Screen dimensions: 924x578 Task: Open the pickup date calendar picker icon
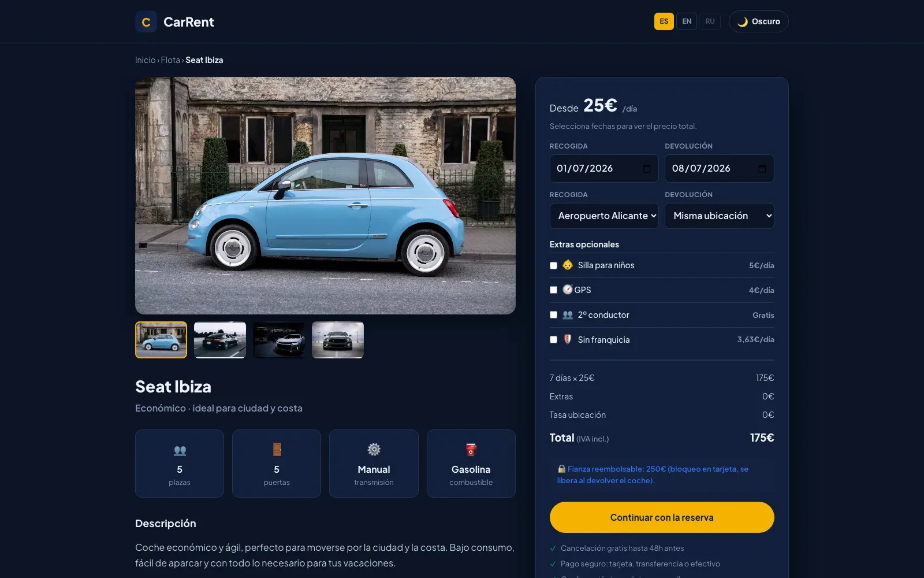point(647,169)
